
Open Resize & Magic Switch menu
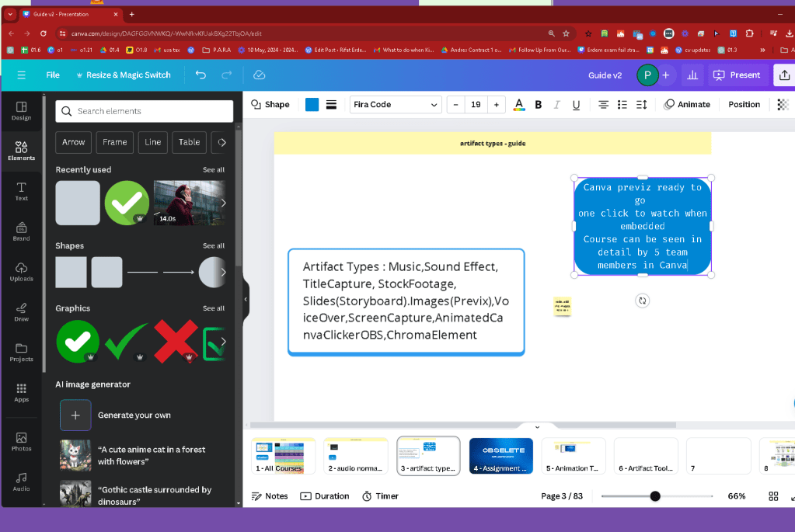click(x=124, y=75)
